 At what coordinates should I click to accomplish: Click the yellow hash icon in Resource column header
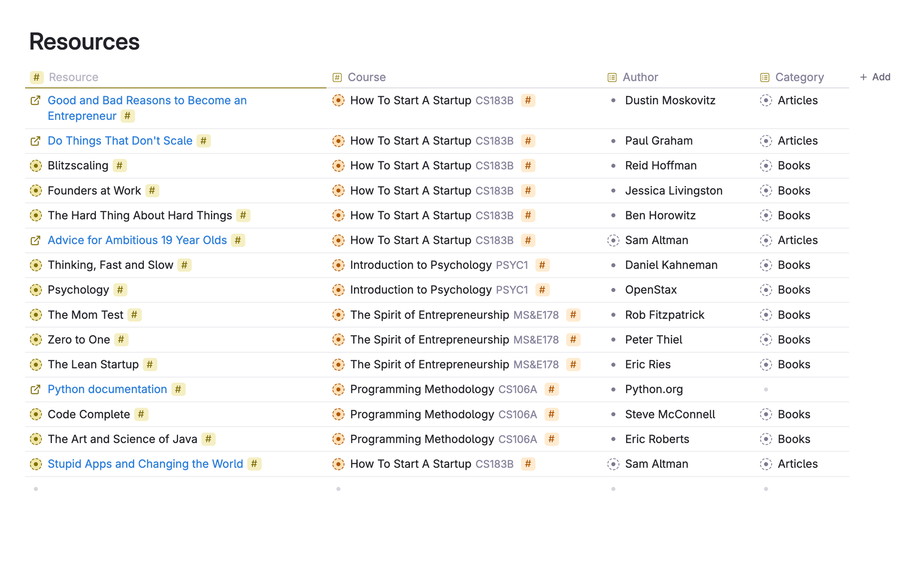click(x=37, y=77)
